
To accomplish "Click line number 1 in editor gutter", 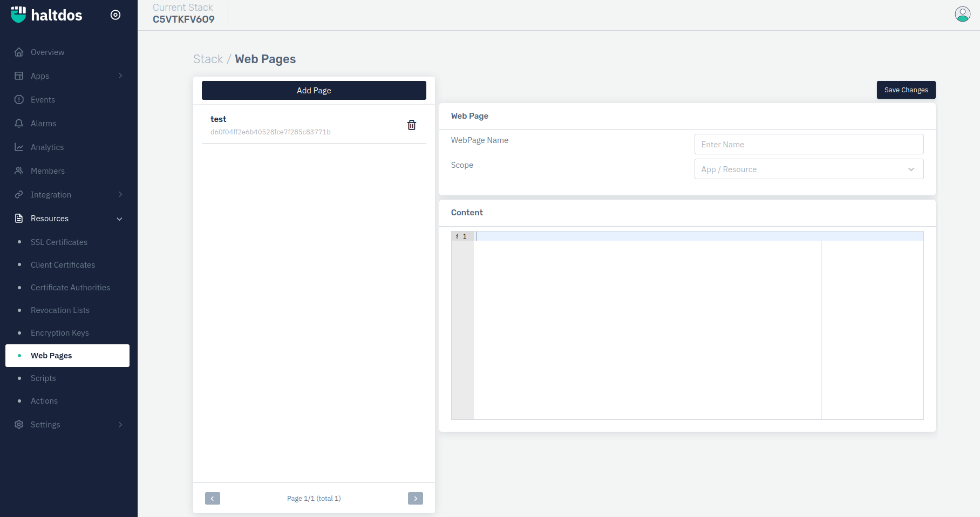I will 465,236.
